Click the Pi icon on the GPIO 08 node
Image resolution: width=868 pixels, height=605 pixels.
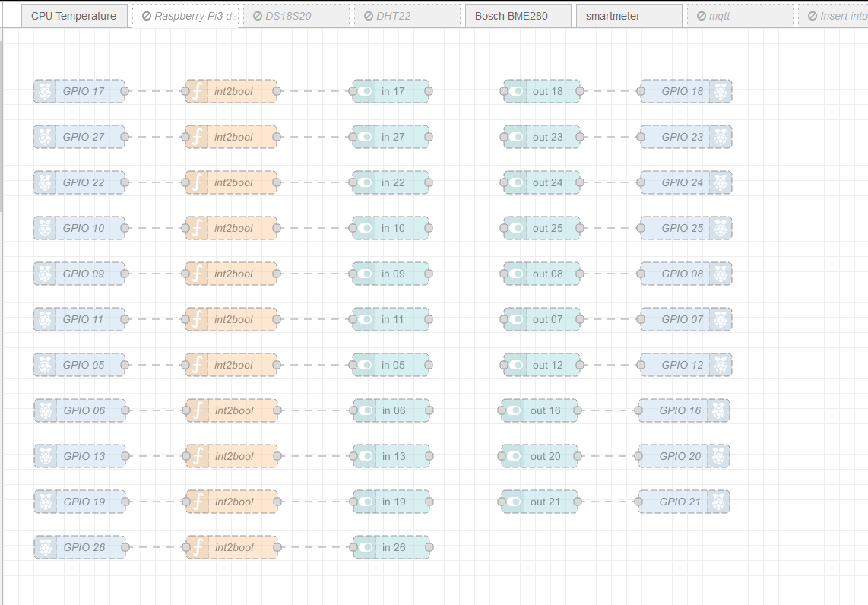pyautogui.click(x=719, y=274)
